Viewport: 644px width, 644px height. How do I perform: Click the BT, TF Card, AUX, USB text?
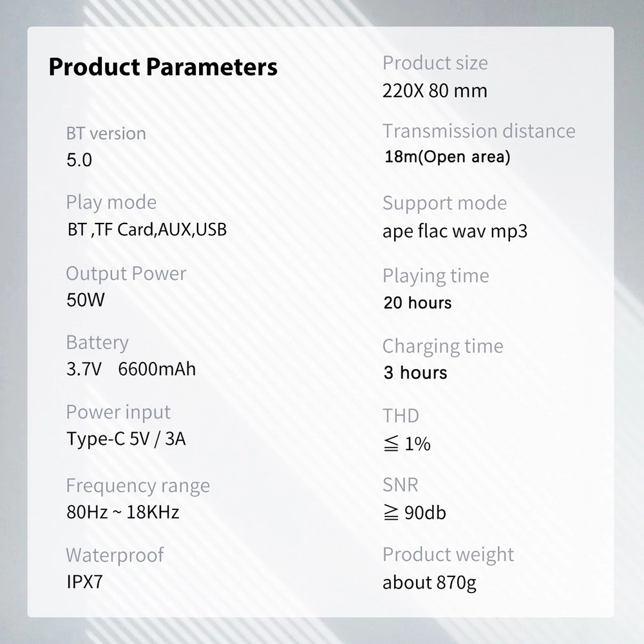tap(147, 230)
